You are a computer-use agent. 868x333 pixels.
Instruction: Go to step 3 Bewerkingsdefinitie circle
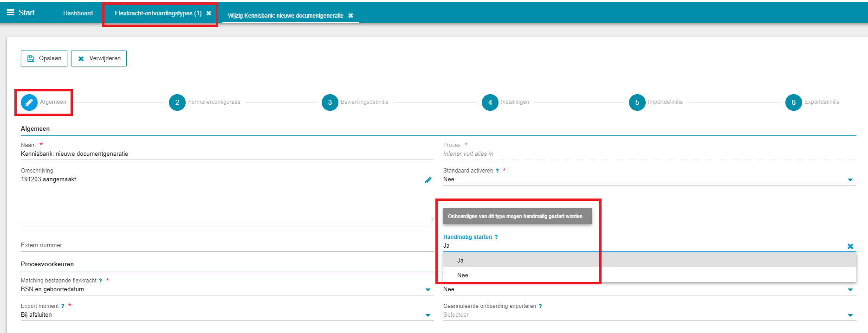click(x=330, y=102)
